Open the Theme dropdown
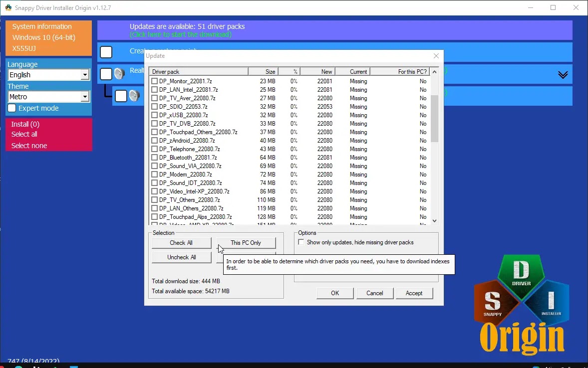 click(85, 97)
